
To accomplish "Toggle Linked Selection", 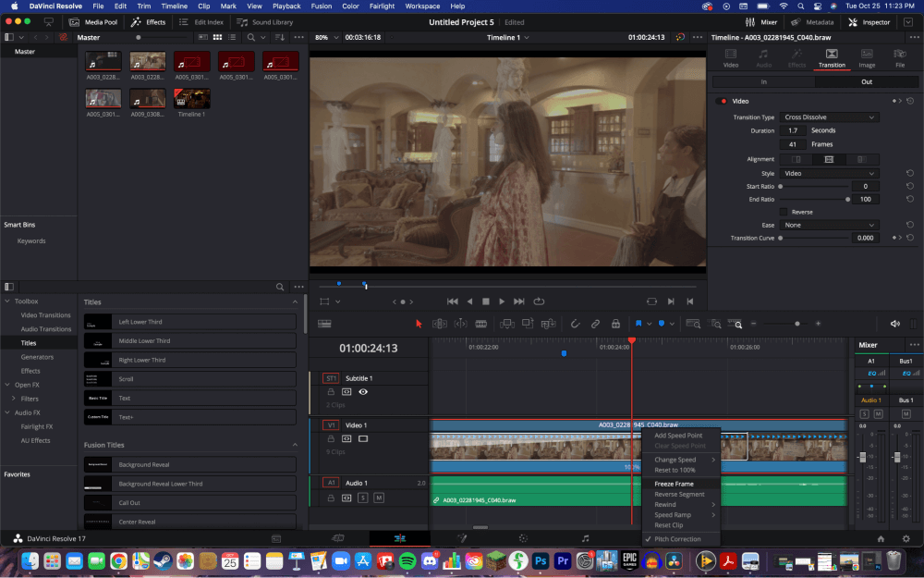I will [x=595, y=324].
